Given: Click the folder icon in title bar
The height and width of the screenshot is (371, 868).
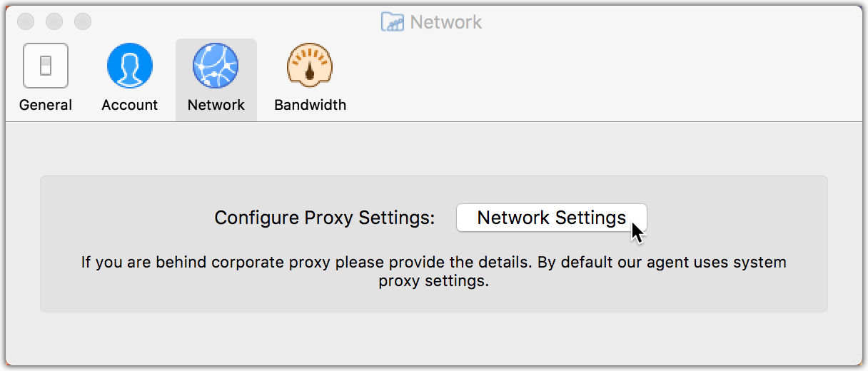Looking at the screenshot, I should click(x=393, y=22).
